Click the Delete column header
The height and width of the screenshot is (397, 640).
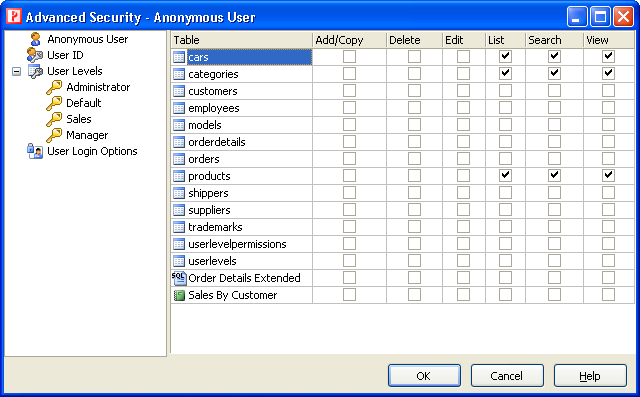[x=414, y=40]
